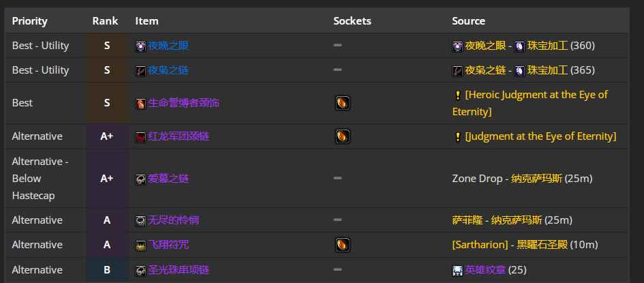The width and height of the screenshot is (644, 283).
Task: Open the 黑曜石圣殿 dungeon link
Action: point(542,245)
